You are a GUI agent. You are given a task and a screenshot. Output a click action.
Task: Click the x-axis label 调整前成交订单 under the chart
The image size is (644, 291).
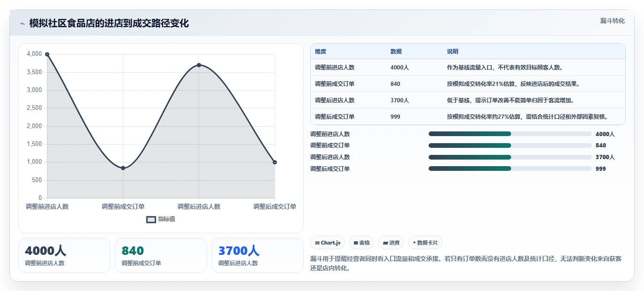123,207
